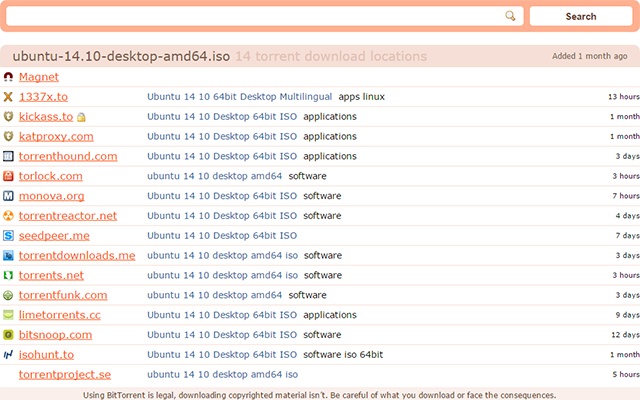The height and width of the screenshot is (400, 640).
Task: Open the torrenthound.com link
Action: tap(68, 156)
